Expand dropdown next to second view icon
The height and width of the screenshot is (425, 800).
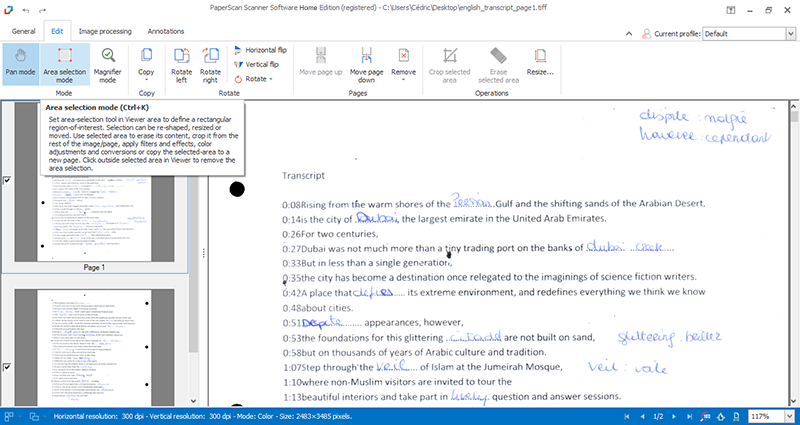(45, 416)
